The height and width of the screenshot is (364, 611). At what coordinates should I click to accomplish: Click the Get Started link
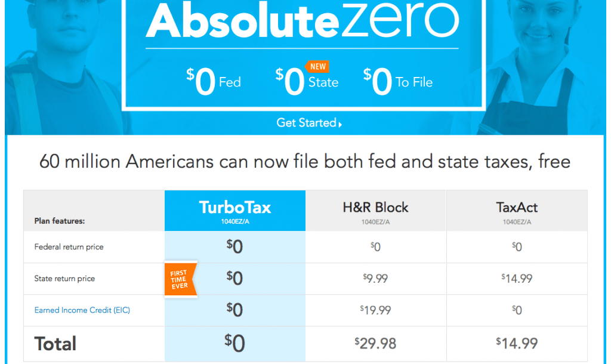click(309, 123)
